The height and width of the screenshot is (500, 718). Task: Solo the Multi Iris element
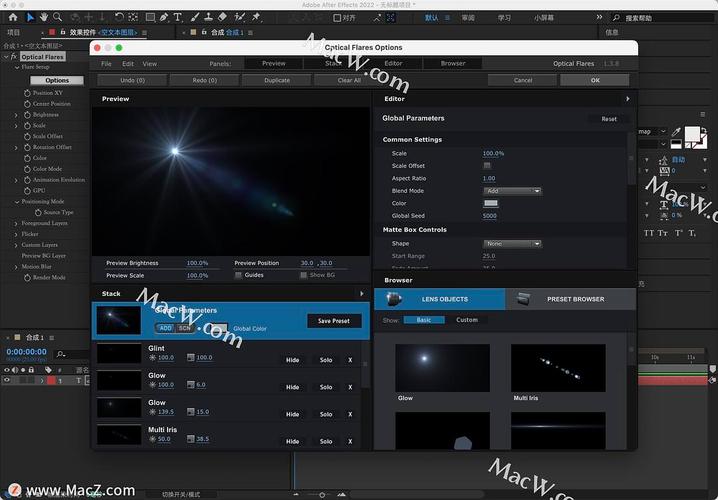pos(326,441)
